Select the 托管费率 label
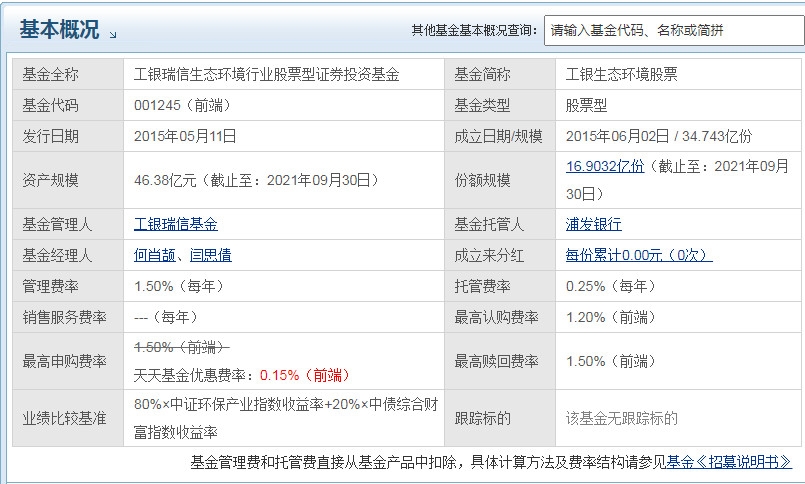Screen dimensions: 805x484 pyautogui.click(x=482, y=286)
